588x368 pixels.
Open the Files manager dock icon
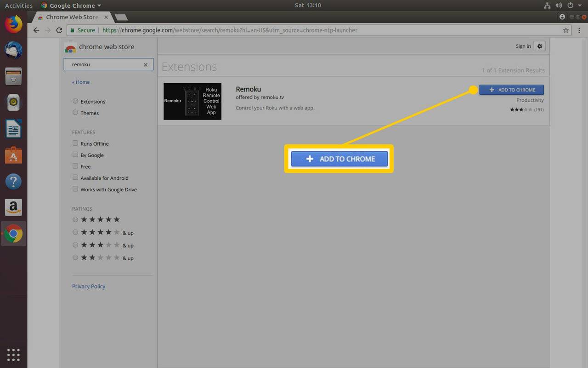click(13, 75)
